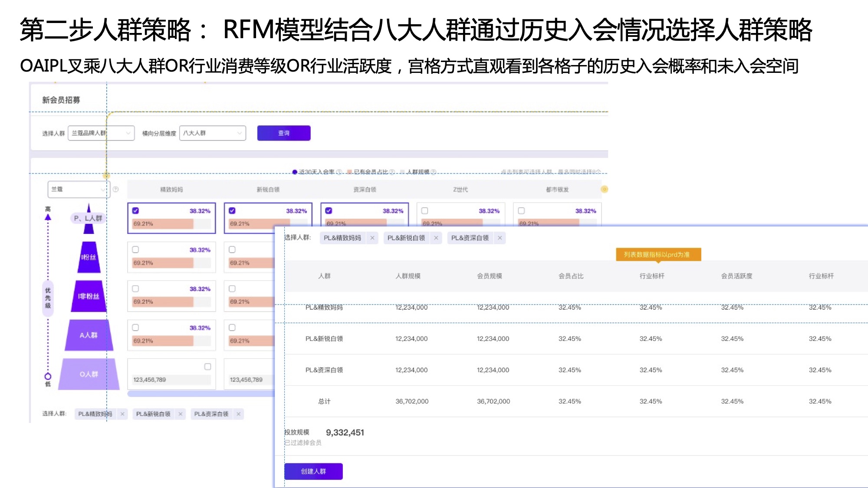
Task: Check P、L人群 cell under 都市银发
Action: 521,211
